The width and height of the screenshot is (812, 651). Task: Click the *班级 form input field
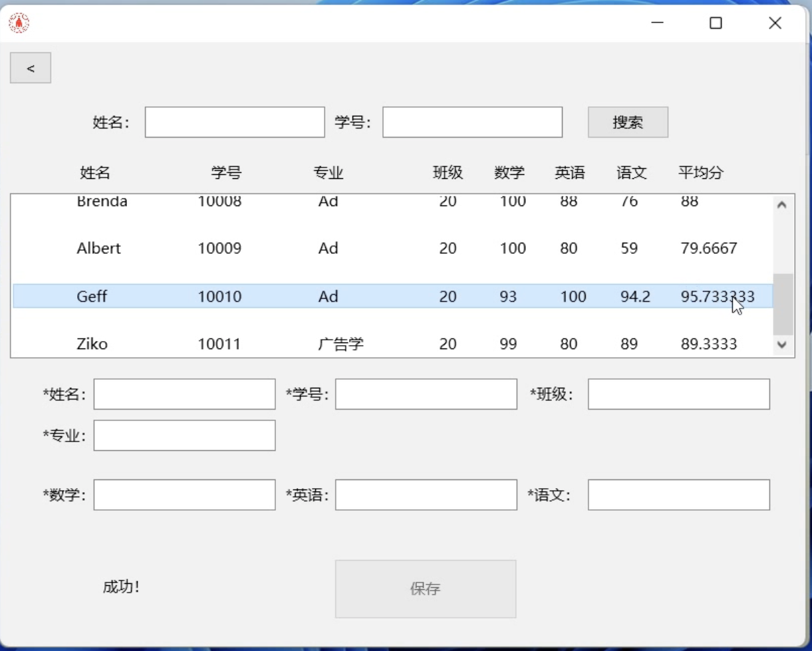pyautogui.click(x=678, y=394)
